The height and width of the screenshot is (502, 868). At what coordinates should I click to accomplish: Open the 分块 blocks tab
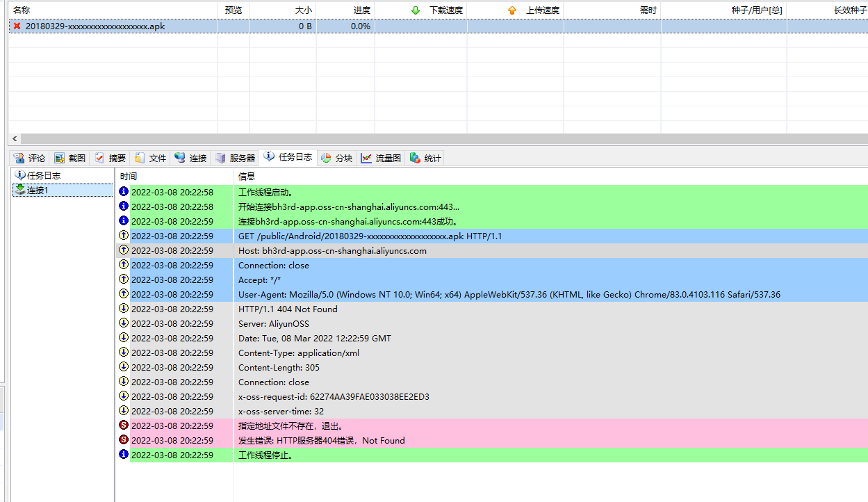coord(337,158)
